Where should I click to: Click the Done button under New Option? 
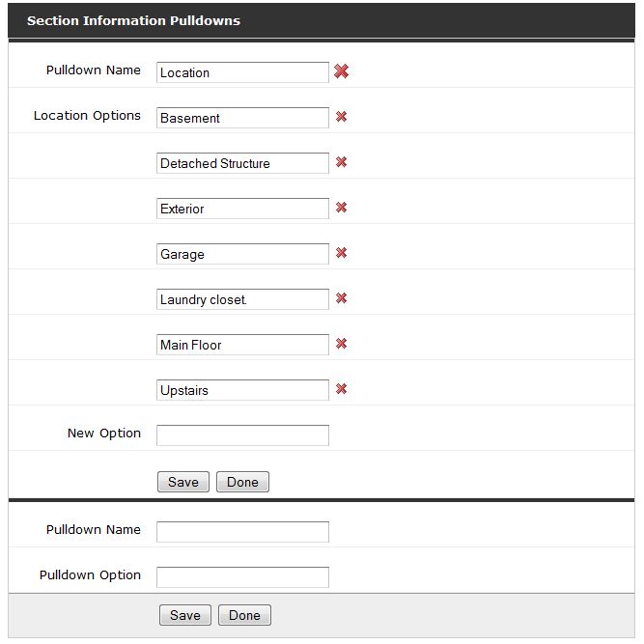(242, 482)
